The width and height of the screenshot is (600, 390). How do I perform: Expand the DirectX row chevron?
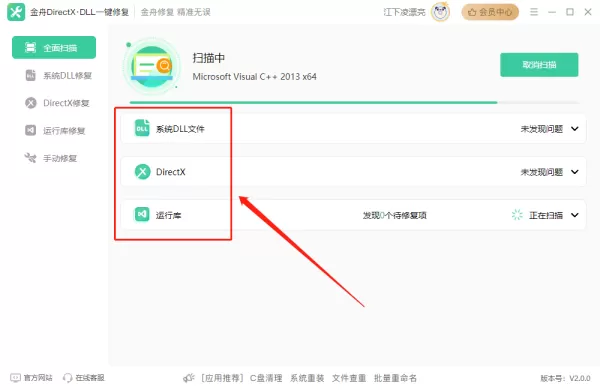(575, 172)
